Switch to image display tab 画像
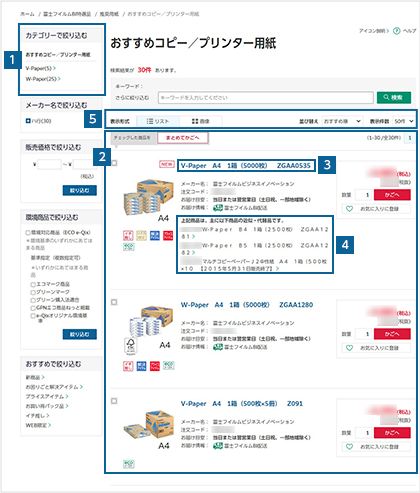This screenshot has width=420, height=493. (x=201, y=121)
